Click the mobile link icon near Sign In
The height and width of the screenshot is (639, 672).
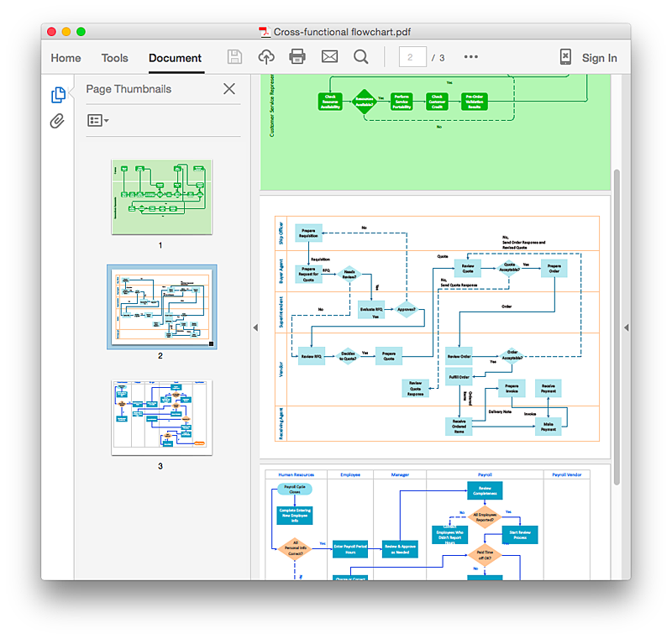click(x=565, y=57)
